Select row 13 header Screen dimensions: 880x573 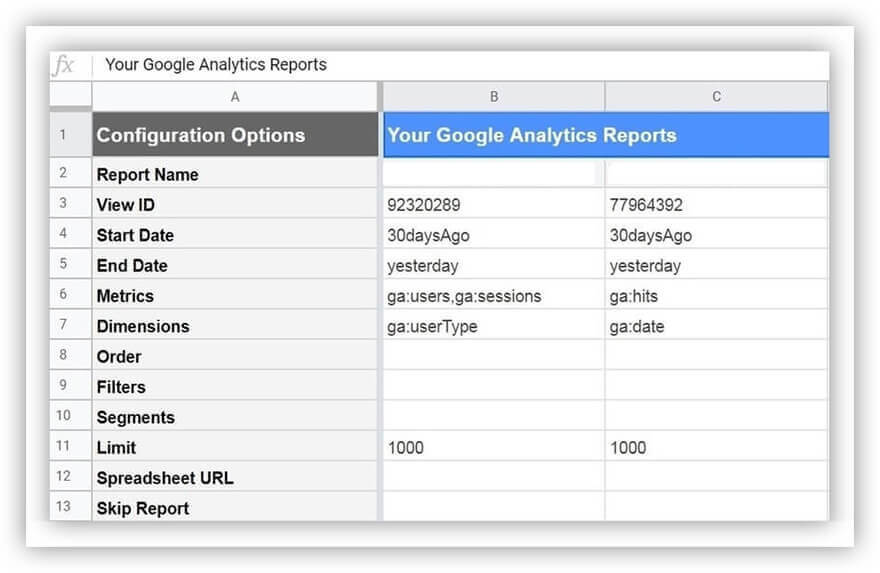(71, 506)
